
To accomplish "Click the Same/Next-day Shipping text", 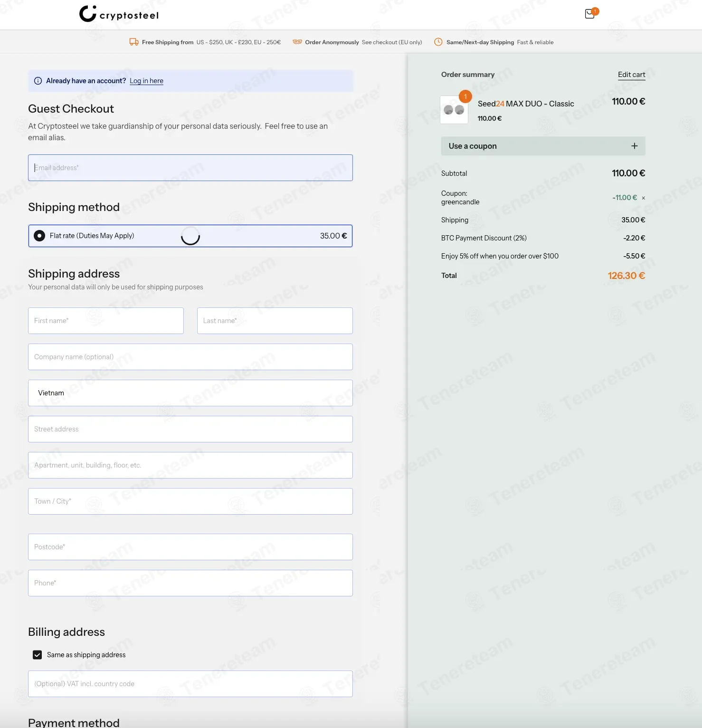I will click(480, 42).
